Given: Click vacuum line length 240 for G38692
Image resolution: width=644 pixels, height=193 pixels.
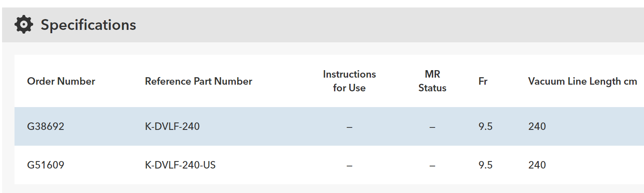Looking at the screenshot, I should (537, 127).
